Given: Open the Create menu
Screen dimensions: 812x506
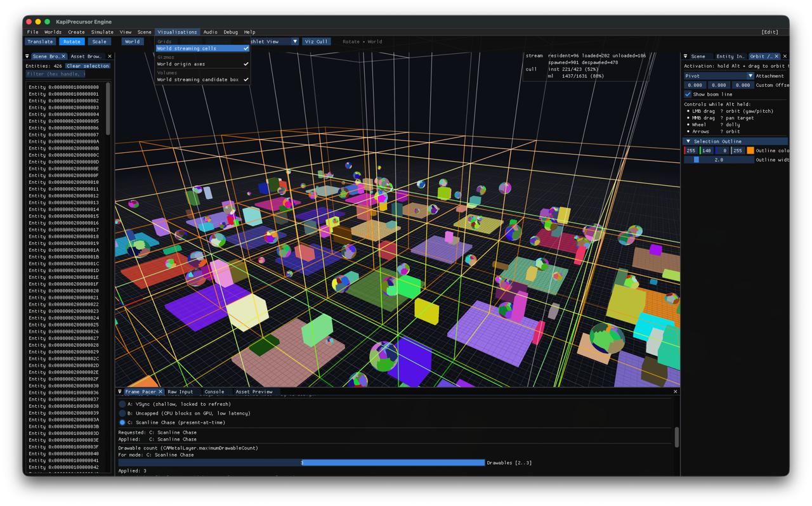Looking at the screenshot, I should tap(76, 32).
